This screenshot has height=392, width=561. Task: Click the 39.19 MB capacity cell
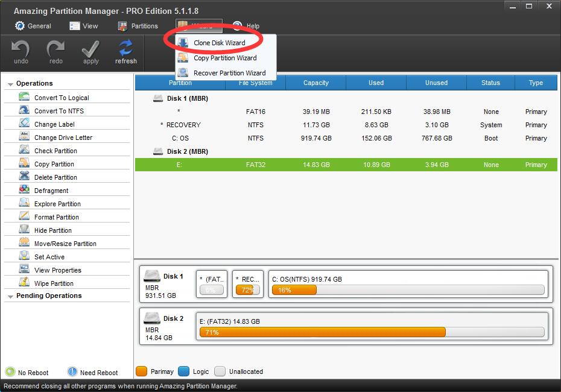tap(316, 112)
